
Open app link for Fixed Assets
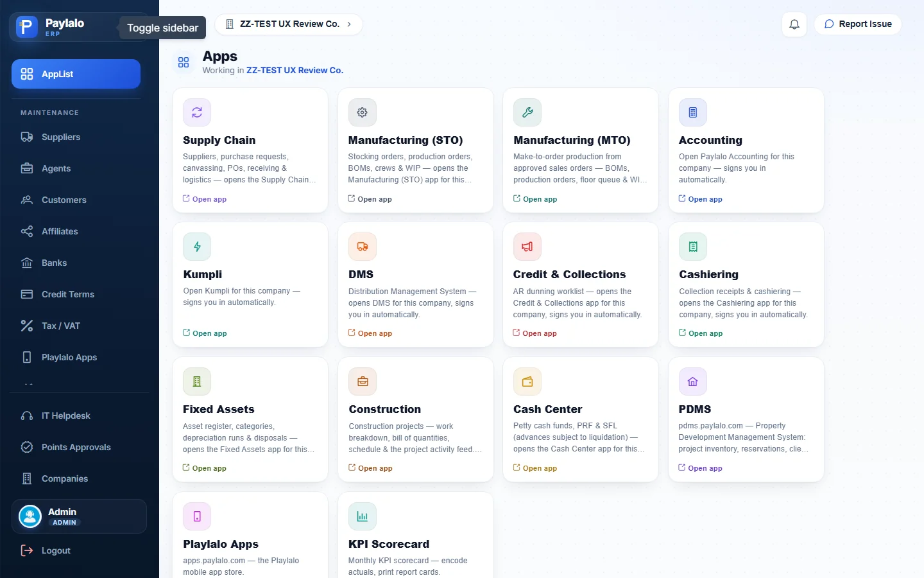205,468
